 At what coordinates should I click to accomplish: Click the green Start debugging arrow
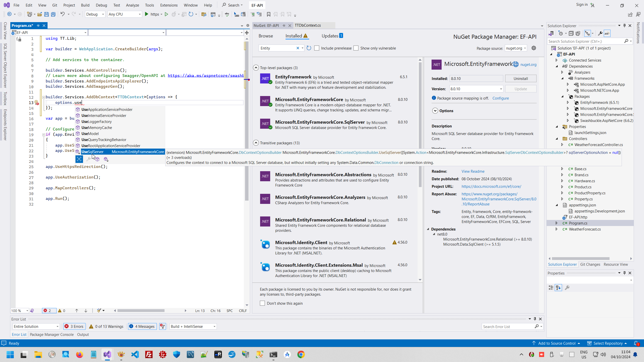tap(147, 14)
